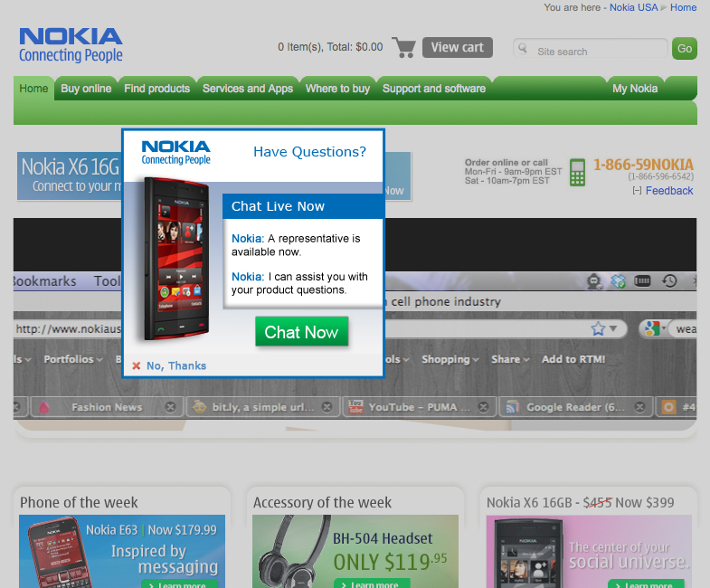Open the Buy online tab

(x=86, y=89)
